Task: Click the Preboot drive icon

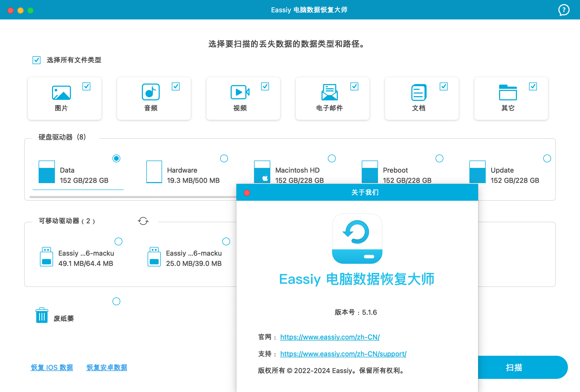Action: [370, 172]
